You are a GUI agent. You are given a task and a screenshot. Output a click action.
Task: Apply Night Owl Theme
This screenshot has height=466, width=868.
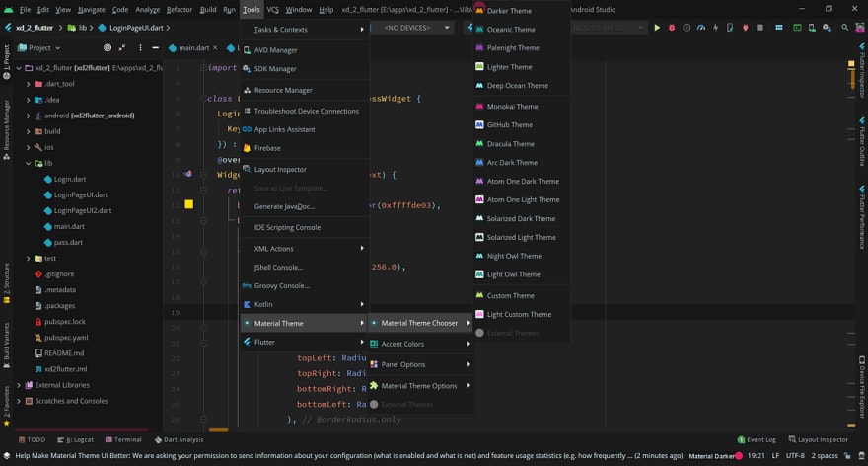point(522,256)
